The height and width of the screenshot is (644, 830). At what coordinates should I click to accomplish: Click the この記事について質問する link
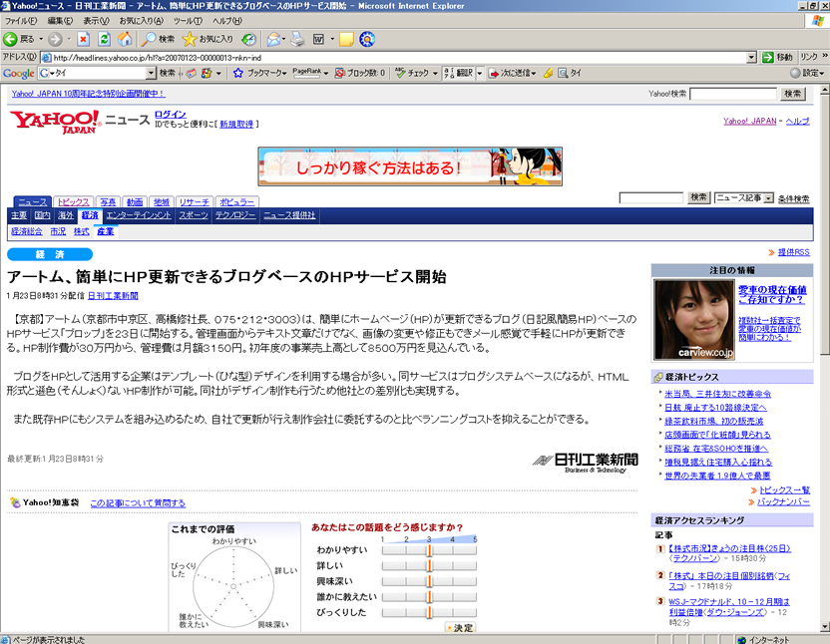click(x=138, y=503)
